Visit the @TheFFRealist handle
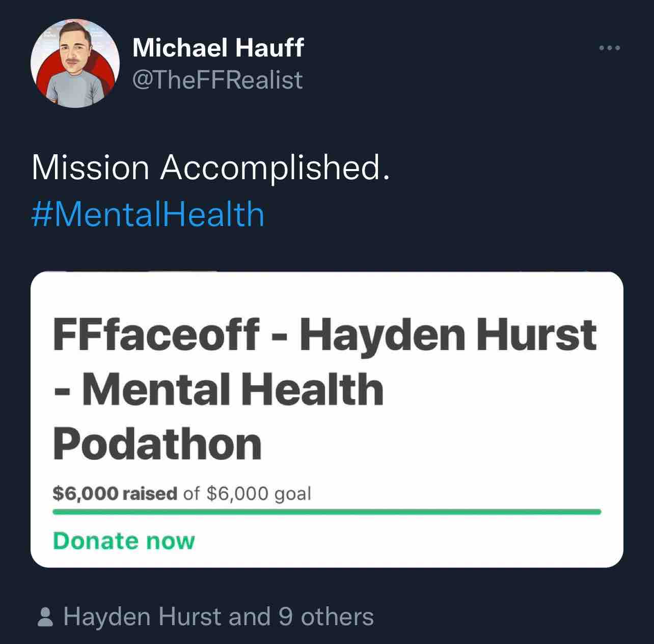654x644 pixels. tap(217, 80)
